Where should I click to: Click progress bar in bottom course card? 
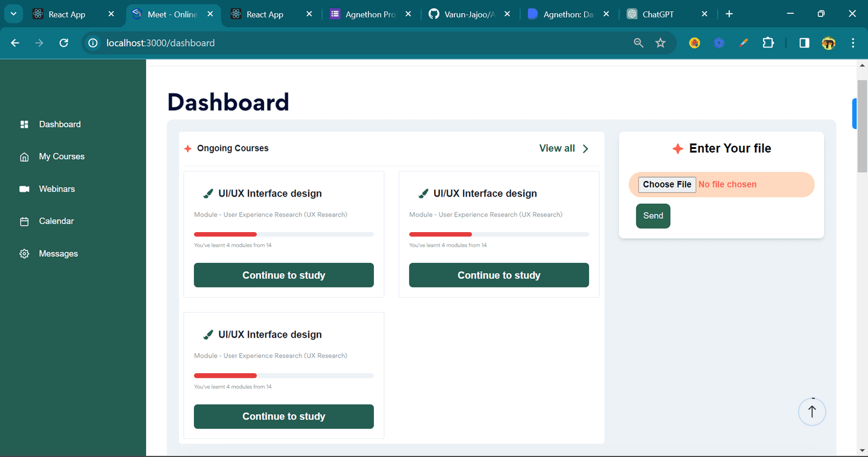coord(284,376)
